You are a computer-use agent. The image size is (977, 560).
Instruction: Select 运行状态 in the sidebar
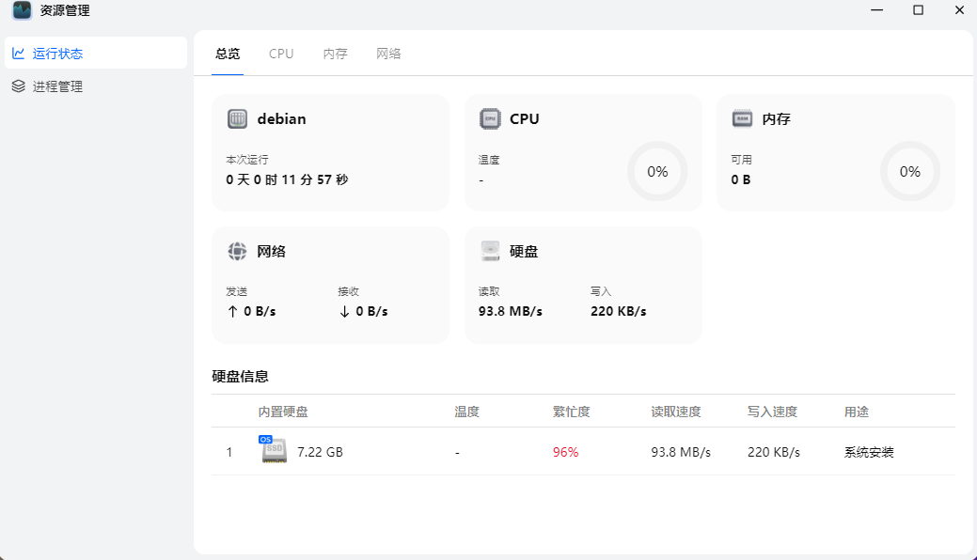pos(56,53)
